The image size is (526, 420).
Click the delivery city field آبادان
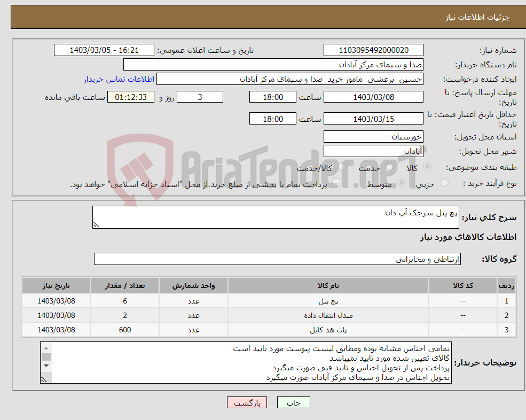coord(373,151)
